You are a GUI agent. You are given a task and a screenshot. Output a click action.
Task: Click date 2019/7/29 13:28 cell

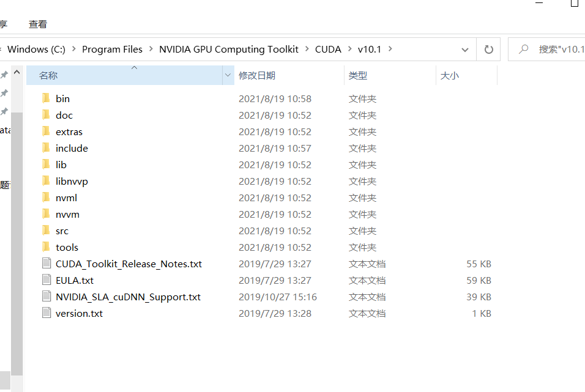click(275, 313)
